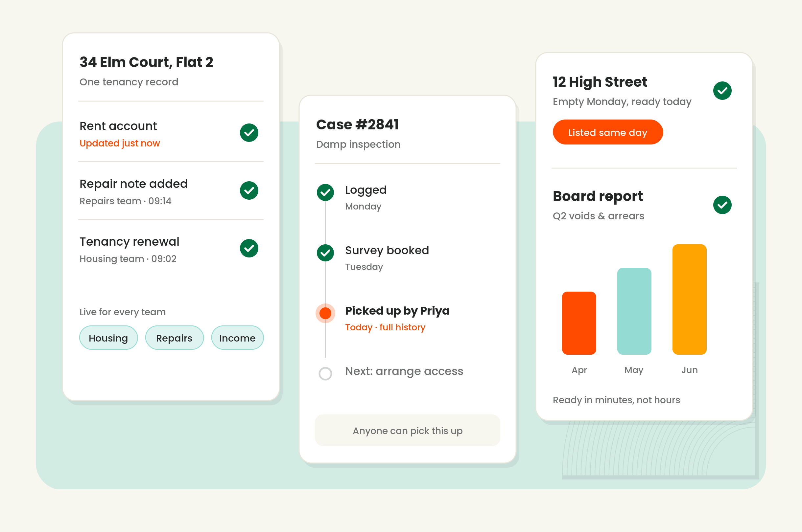This screenshot has height=532, width=802.
Task: Click Repairs team · 09:14 timestamp
Action: [125, 201]
